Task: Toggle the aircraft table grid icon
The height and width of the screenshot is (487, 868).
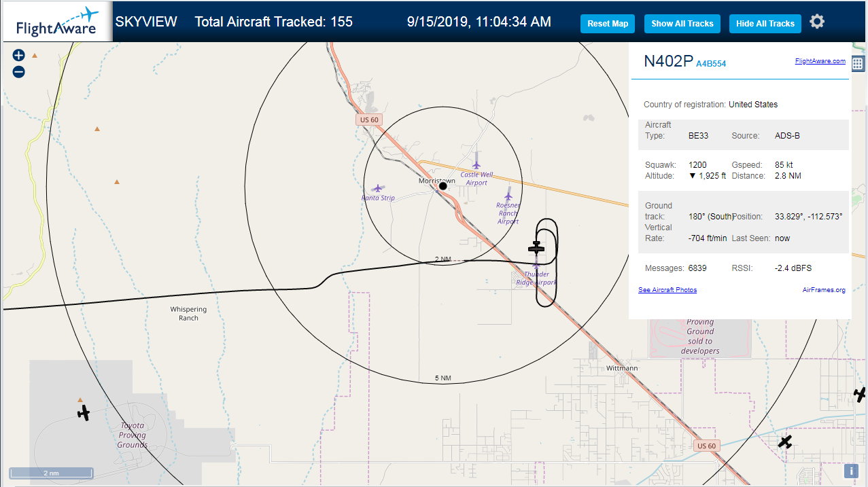Action: [858, 64]
